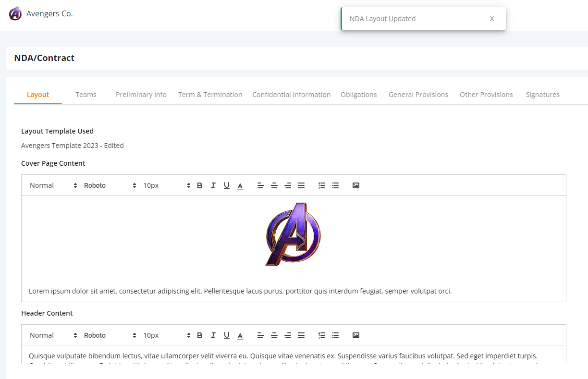The width and height of the screenshot is (588, 379).
Task: Switch to Other Provisions tab
Action: [486, 95]
